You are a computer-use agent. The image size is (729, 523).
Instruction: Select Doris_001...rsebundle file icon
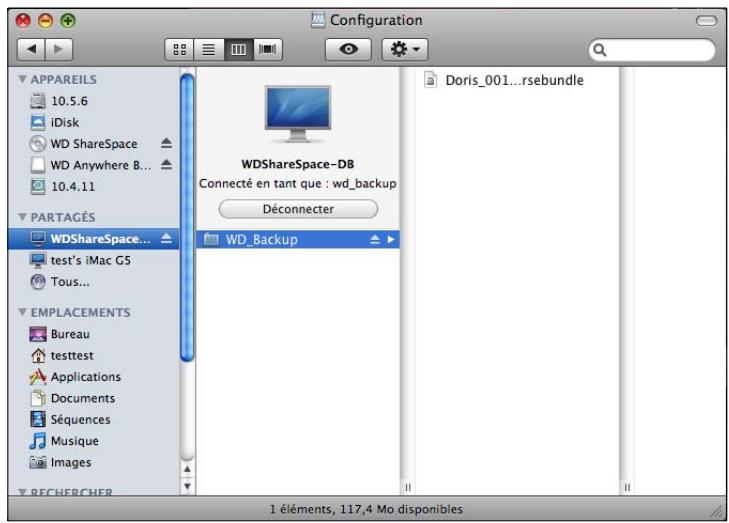click(x=431, y=80)
